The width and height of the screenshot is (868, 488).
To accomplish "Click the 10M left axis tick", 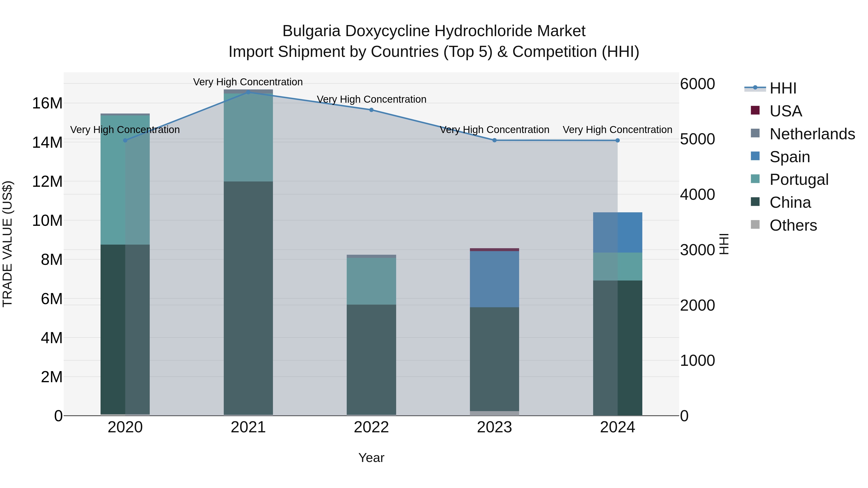I will [47, 221].
